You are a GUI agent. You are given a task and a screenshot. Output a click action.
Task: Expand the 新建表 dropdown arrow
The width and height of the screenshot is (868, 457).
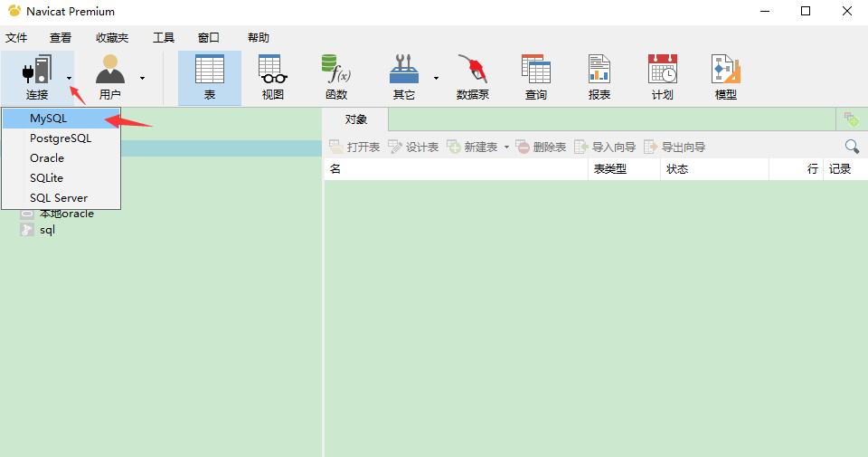506,148
